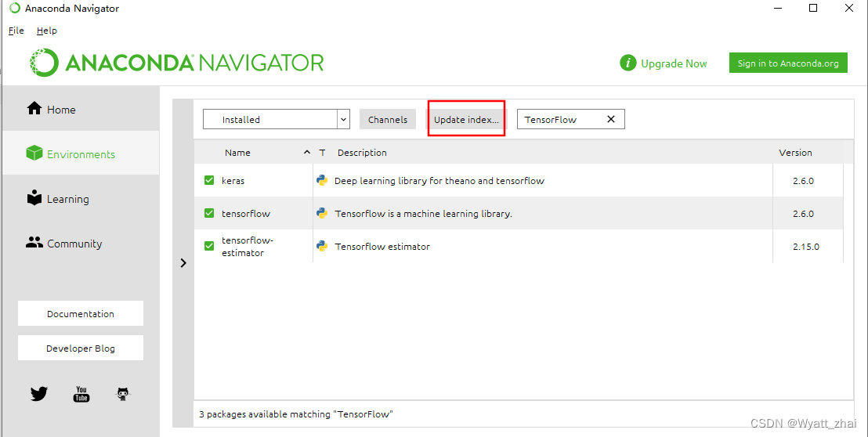Click the Python icon in keras row

point(322,180)
